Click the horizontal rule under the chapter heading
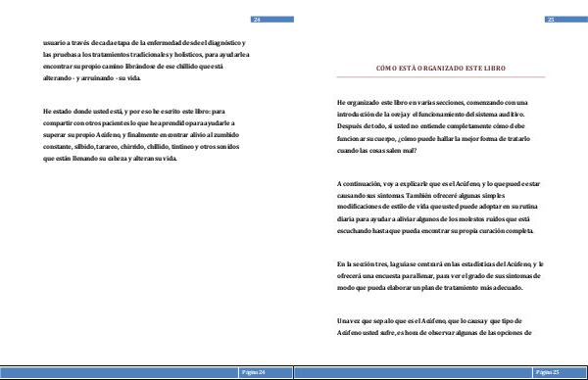The height and width of the screenshot is (380, 588). (x=441, y=76)
